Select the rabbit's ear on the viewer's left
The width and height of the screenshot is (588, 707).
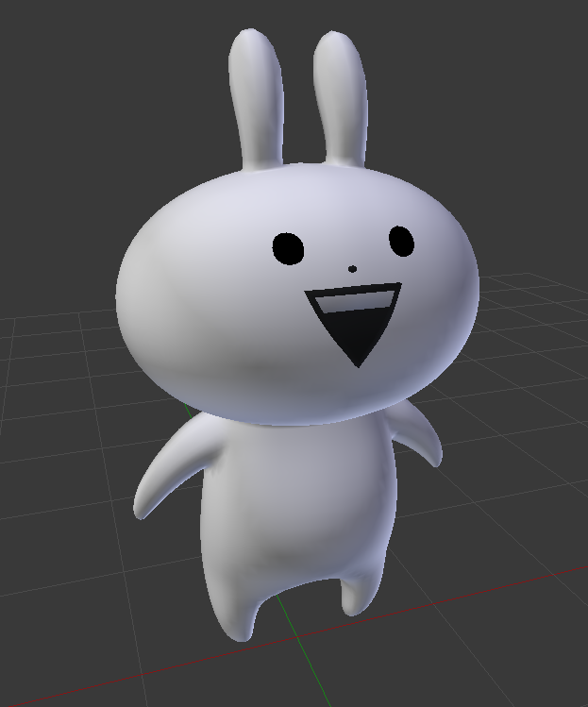(x=257, y=99)
